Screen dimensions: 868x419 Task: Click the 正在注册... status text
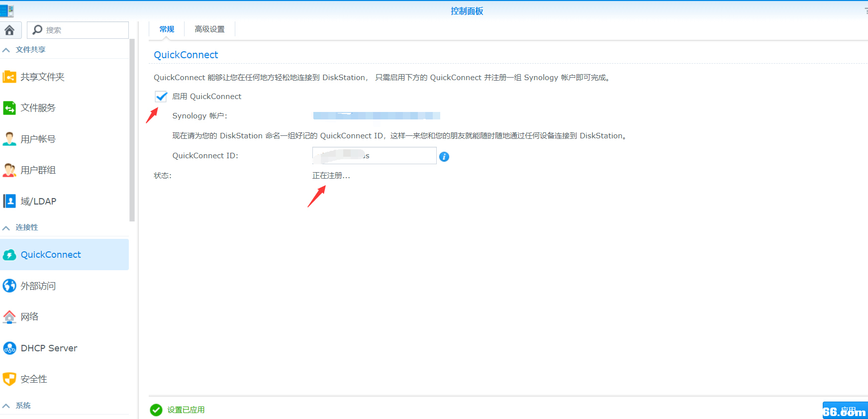tap(331, 176)
